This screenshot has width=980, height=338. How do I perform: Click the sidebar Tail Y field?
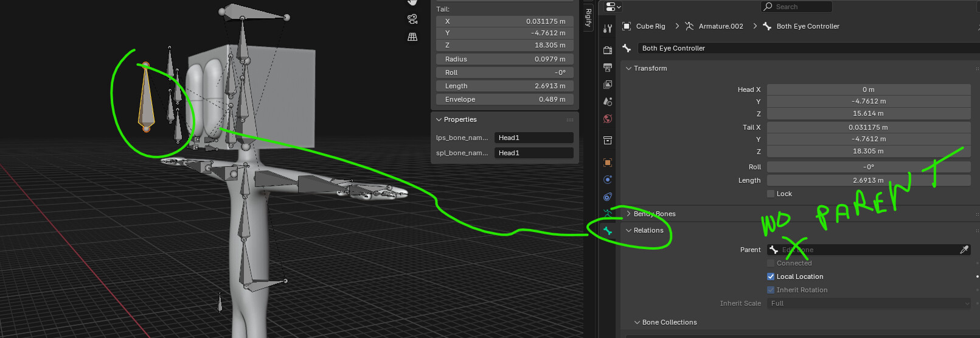point(505,33)
